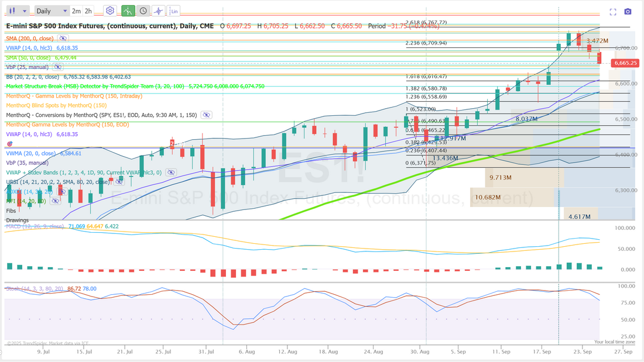The width and height of the screenshot is (644, 362).
Task: Click the clock icon in toolbar
Action: point(143,11)
